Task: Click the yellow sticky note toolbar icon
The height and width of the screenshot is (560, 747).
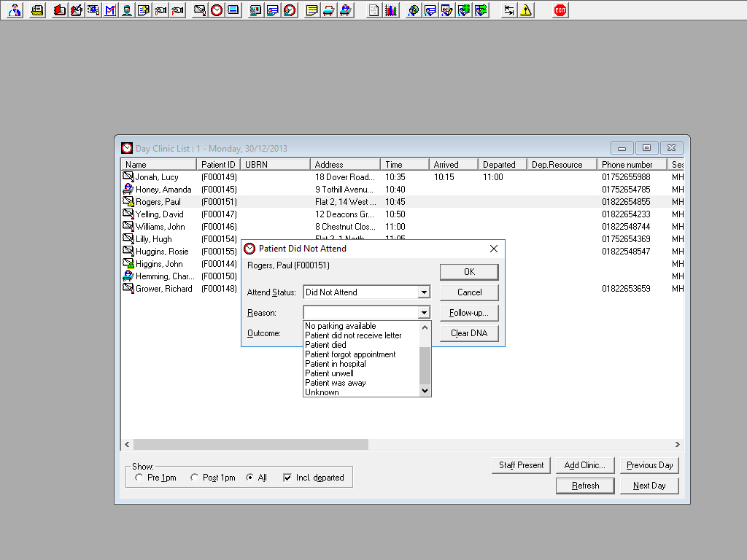Action: (x=311, y=10)
